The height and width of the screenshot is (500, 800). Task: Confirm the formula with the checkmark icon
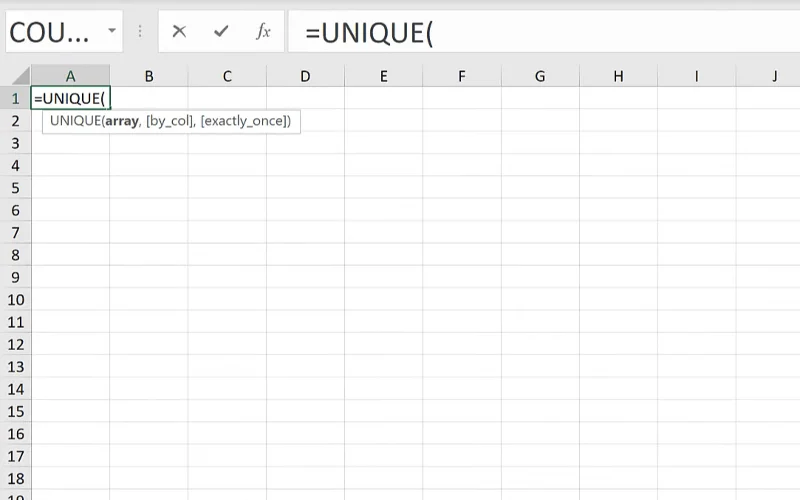(221, 32)
